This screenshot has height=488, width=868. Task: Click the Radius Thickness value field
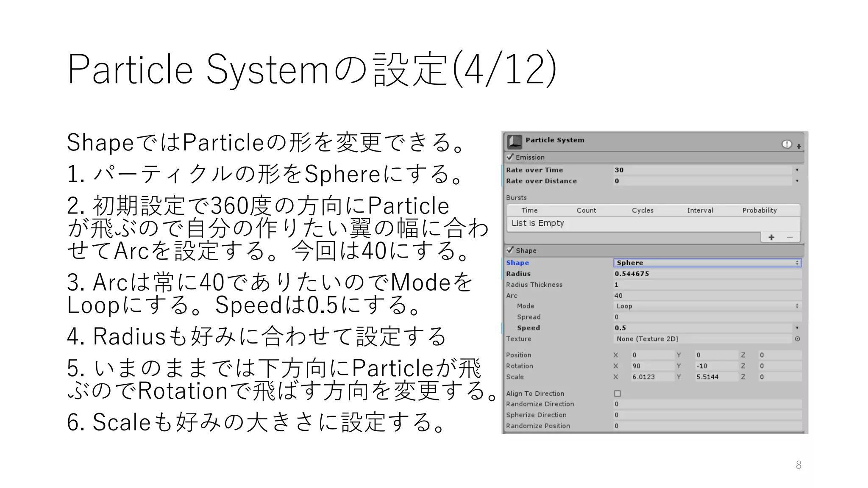click(707, 285)
